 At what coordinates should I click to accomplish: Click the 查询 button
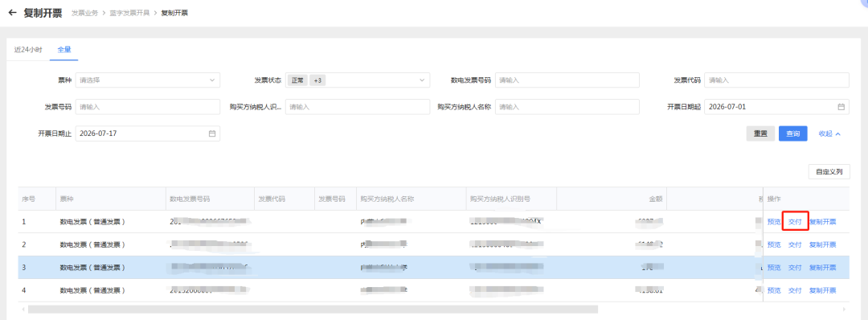pos(792,134)
